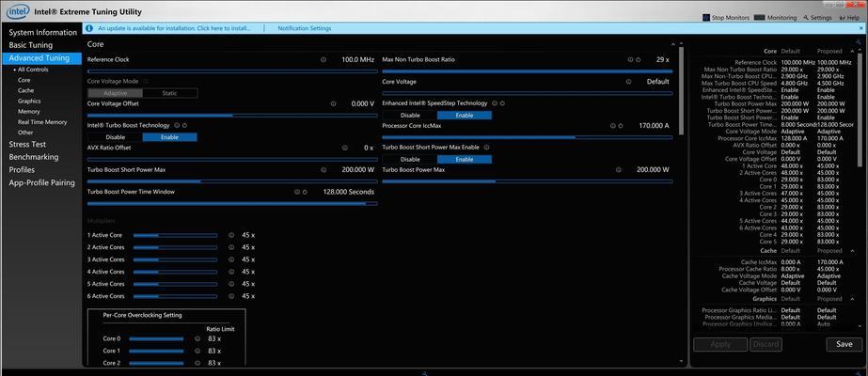This screenshot has width=868, height=376.
Task: Show info for 2 Active Cores multiplier
Action: [x=232, y=247]
